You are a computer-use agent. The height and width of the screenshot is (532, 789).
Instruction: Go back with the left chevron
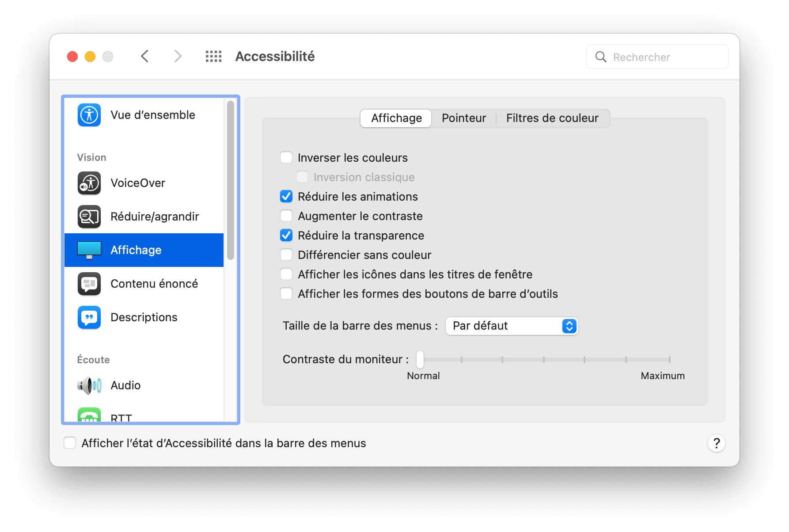coord(144,57)
